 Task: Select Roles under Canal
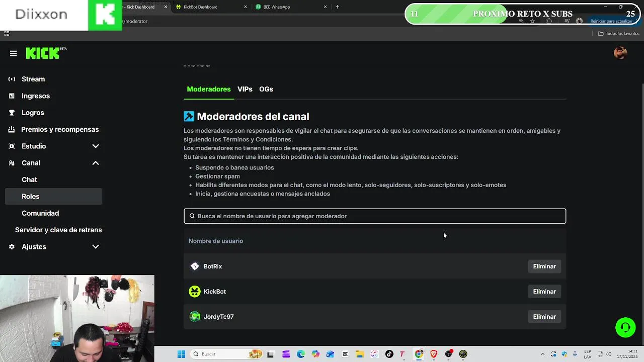[53, 197]
